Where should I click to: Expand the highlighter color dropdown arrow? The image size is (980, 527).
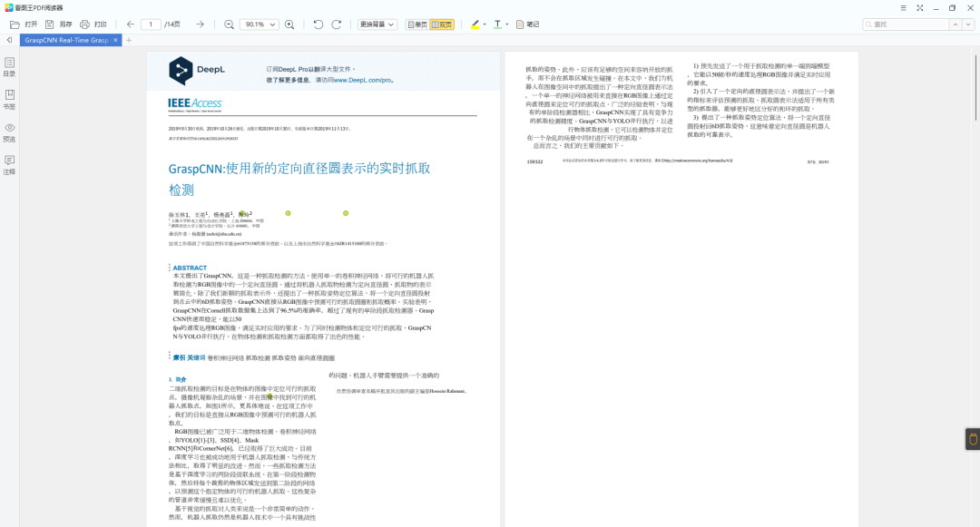(485, 24)
